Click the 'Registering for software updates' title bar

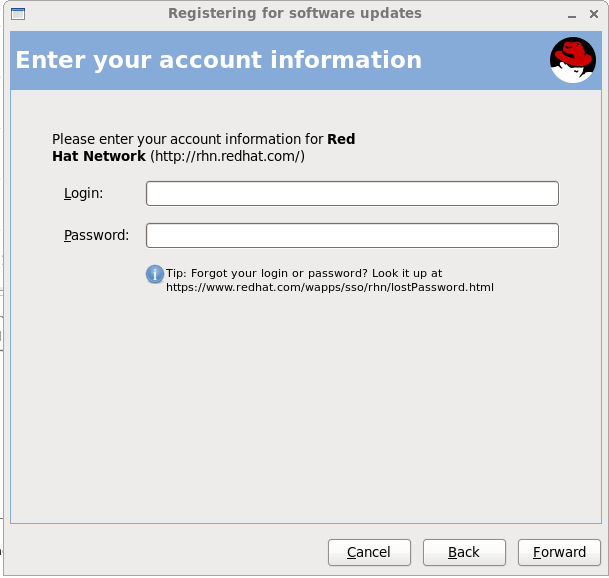coord(294,14)
